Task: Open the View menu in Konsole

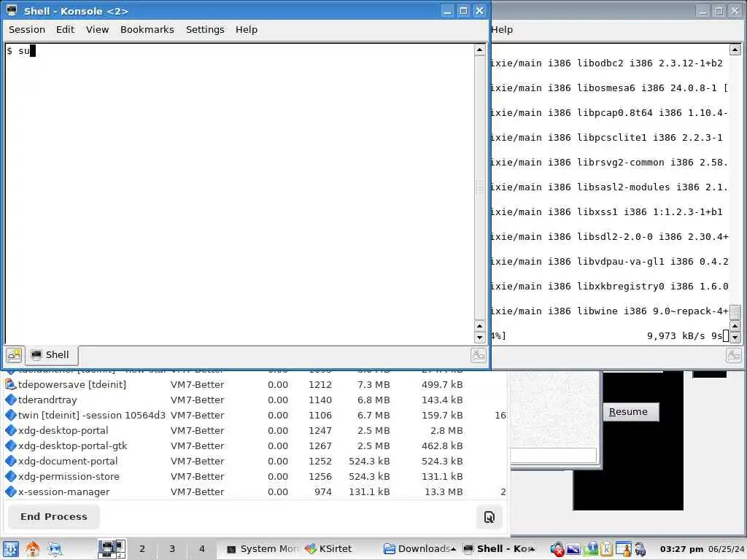Action: [97, 29]
